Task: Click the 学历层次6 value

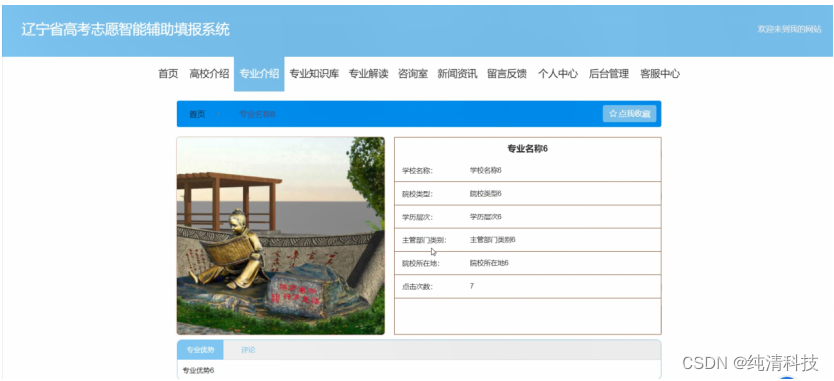Action: [x=485, y=217]
